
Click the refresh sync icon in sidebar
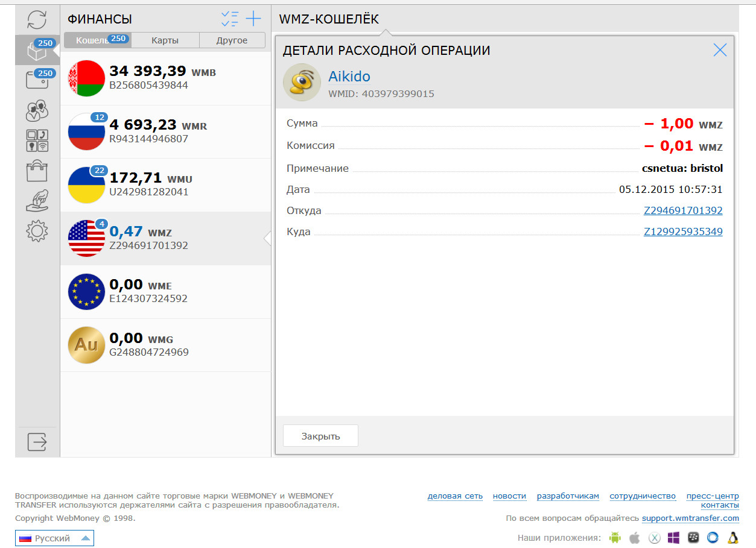[x=37, y=20]
